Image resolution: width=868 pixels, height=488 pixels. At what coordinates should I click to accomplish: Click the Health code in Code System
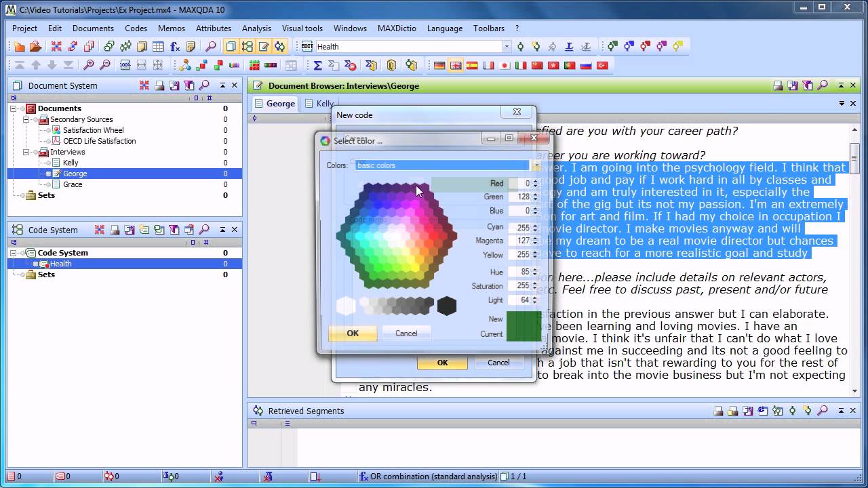(60, 264)
